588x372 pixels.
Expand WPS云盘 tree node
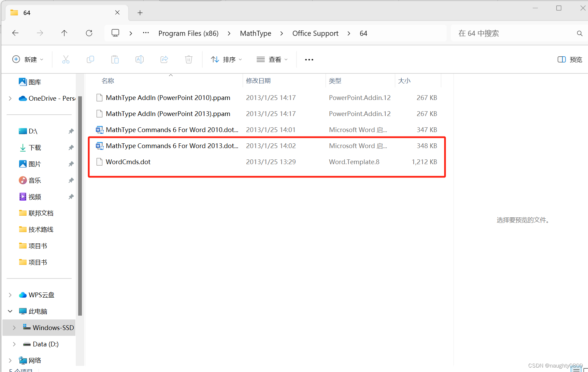[10, 295]
